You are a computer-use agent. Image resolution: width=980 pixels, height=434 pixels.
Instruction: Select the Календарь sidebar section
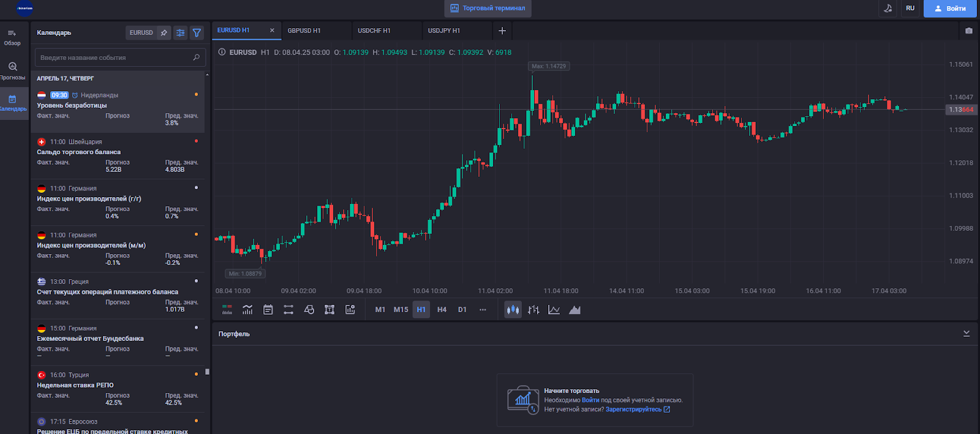point(12,103)
